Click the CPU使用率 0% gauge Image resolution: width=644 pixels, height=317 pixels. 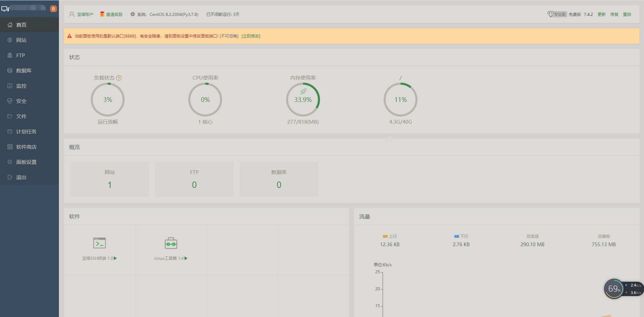[205, 100]
